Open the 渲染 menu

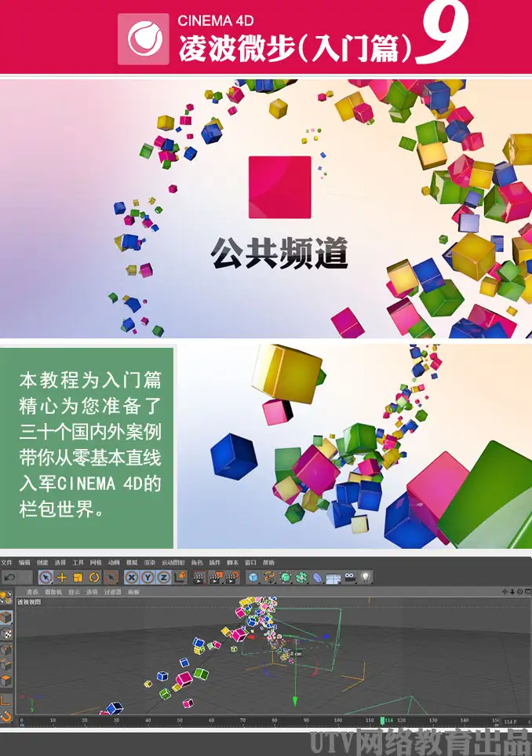point(150,562)
